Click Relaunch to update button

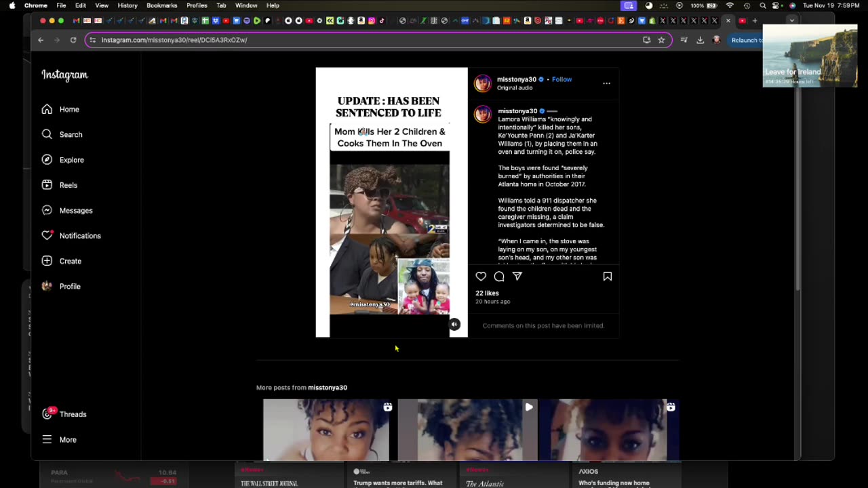pyautogui.click(x=746, y=40)
